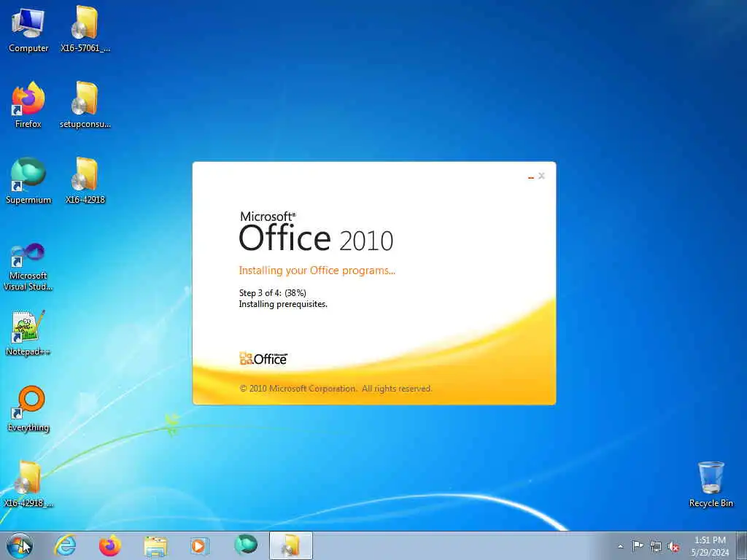Click the Windows Start button

(x=20, y=545)
